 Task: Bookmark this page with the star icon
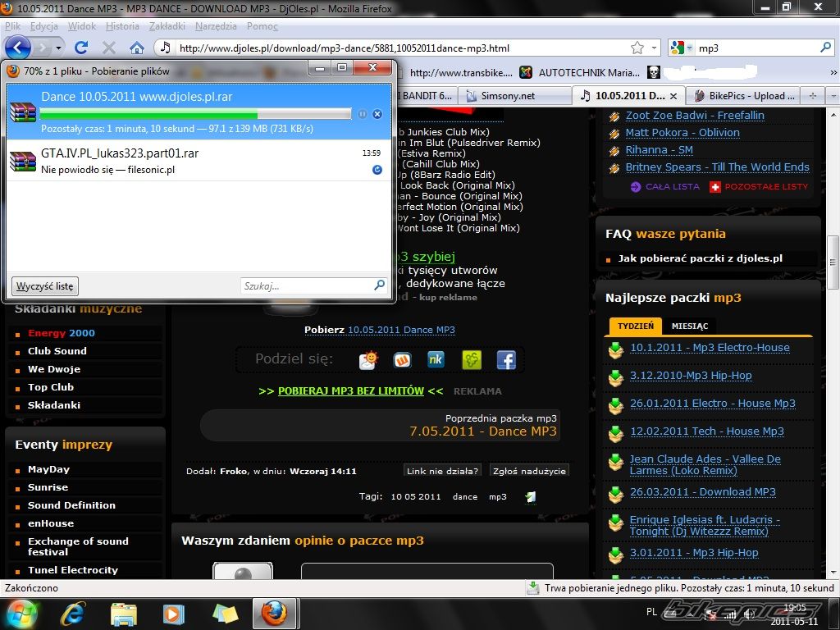click(637, 48)
